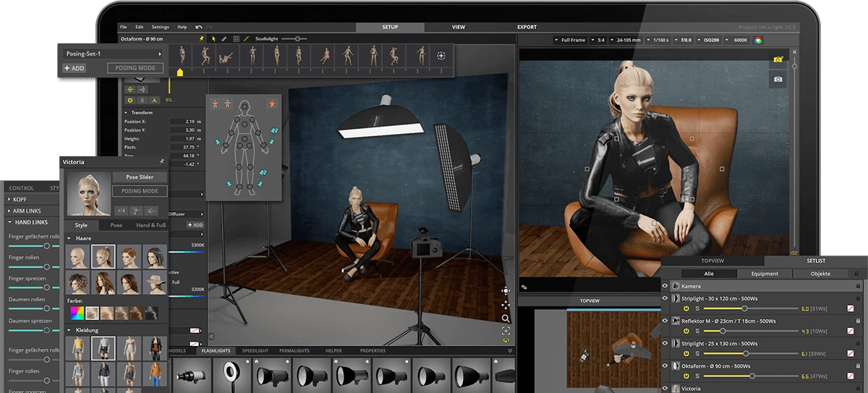Screen dimensions: 868x393
Task: Click the yellow live camera icon
Action: click(778, 59)
